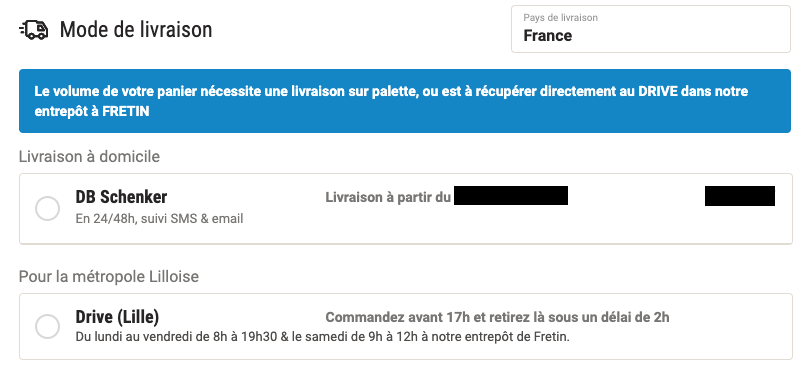Click the France country value
Viewport: 804px width, 375px height.
(x=548, y=36)
